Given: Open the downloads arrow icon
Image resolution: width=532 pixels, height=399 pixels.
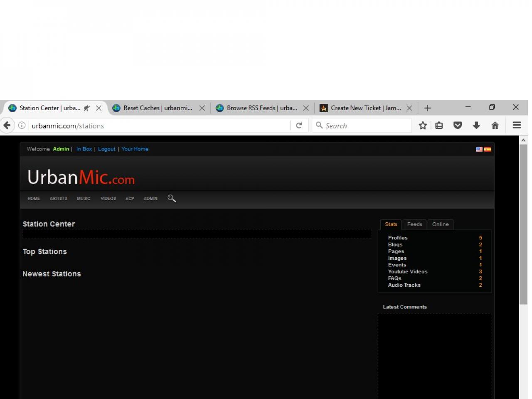Looking at the screenshot, I should click(476, 126).
